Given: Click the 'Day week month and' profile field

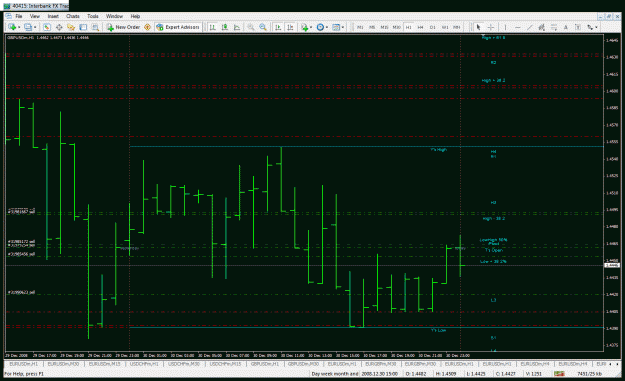Looking at the screenshot, I should tap(335, 373).
